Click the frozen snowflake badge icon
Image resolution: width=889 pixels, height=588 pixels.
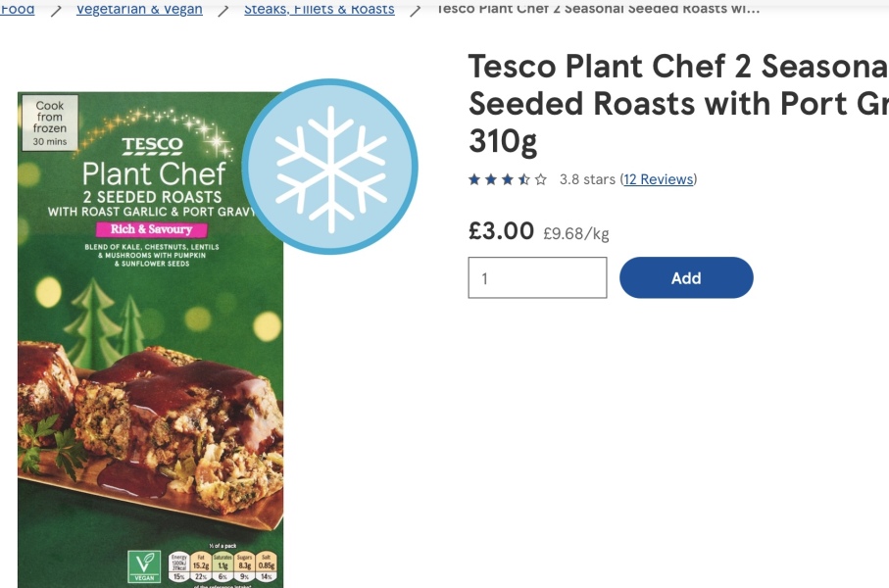pyautogui.click(x=330, y=167)
